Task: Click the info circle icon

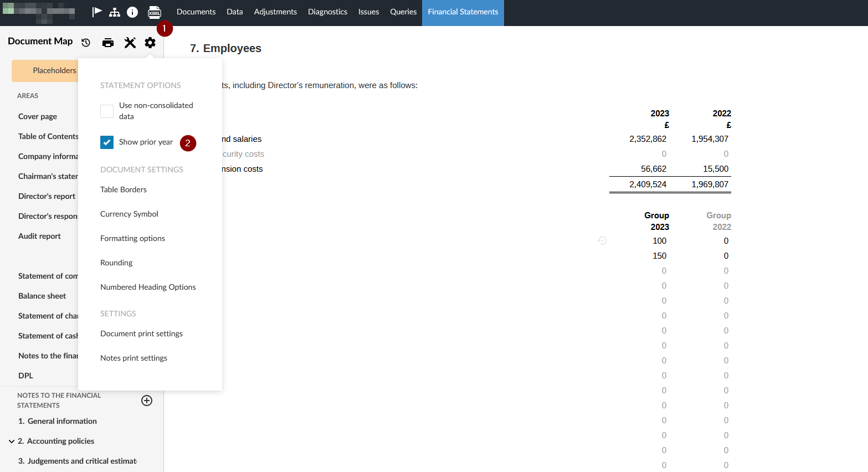Action: [132, 12]
